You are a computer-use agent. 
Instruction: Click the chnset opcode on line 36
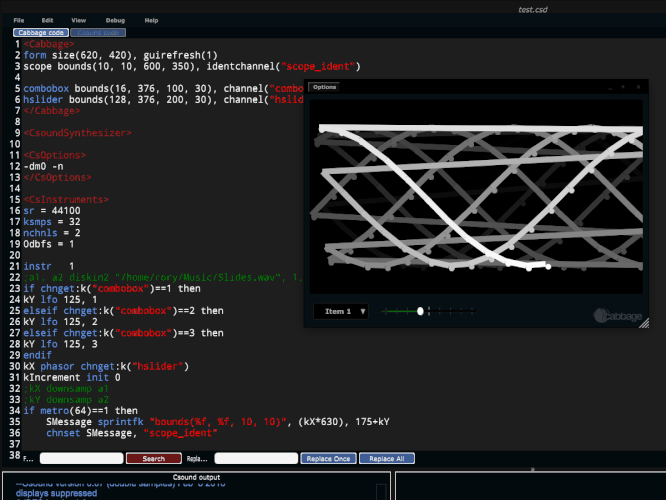[x=63, y=433]
